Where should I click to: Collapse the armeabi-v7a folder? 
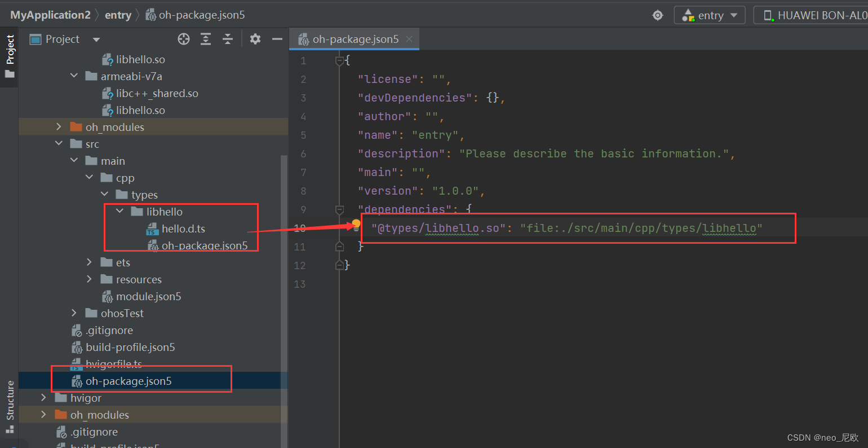[74, 76]
